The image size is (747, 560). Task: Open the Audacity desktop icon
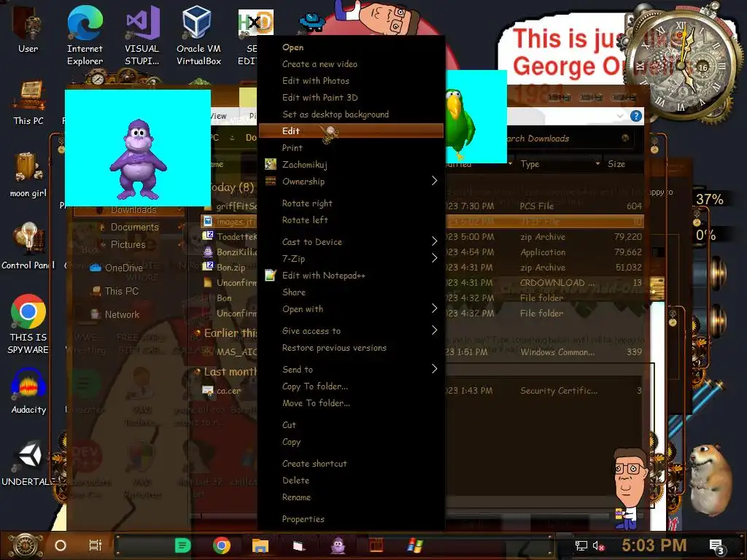[28, 392]
